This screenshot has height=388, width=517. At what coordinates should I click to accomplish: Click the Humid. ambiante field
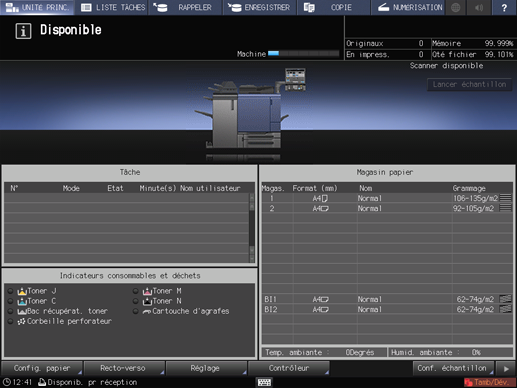450,352
